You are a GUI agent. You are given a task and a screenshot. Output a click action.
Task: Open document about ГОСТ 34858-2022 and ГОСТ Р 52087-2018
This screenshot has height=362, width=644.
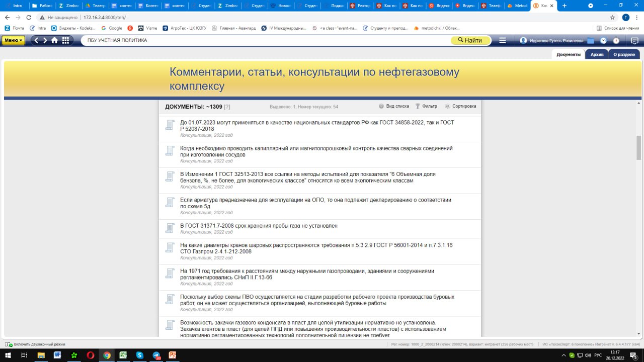pyautogui.click(x=317, y=126)
